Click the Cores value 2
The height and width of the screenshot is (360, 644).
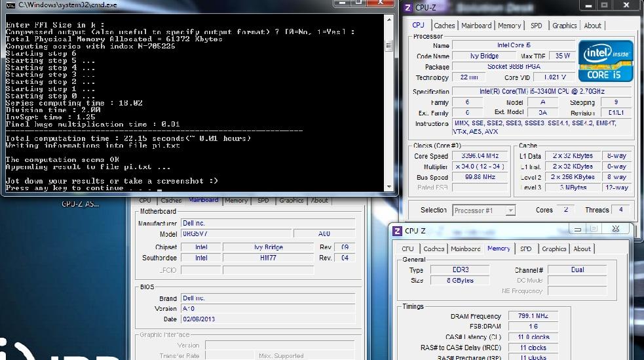(565, 210)
